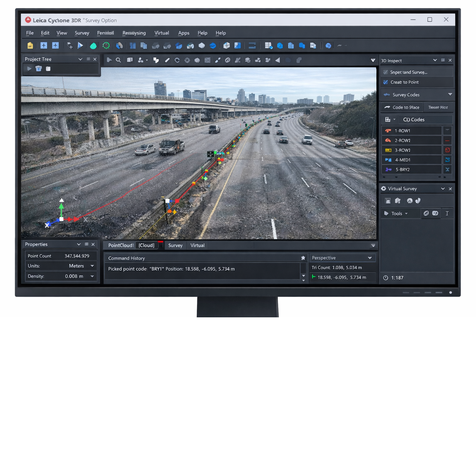Expand the Survey Codes section

pos(450,95)
